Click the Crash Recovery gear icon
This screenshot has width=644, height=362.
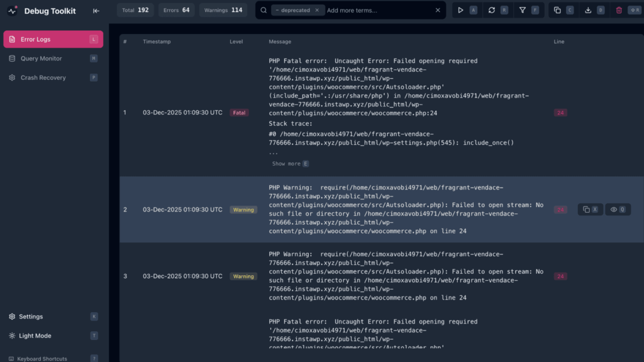[12, 77]
